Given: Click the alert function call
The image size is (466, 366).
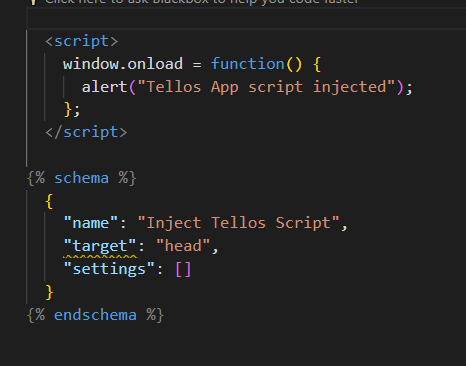Looking at the screenshot, I should pyautogui.click(x=105, y=87).
